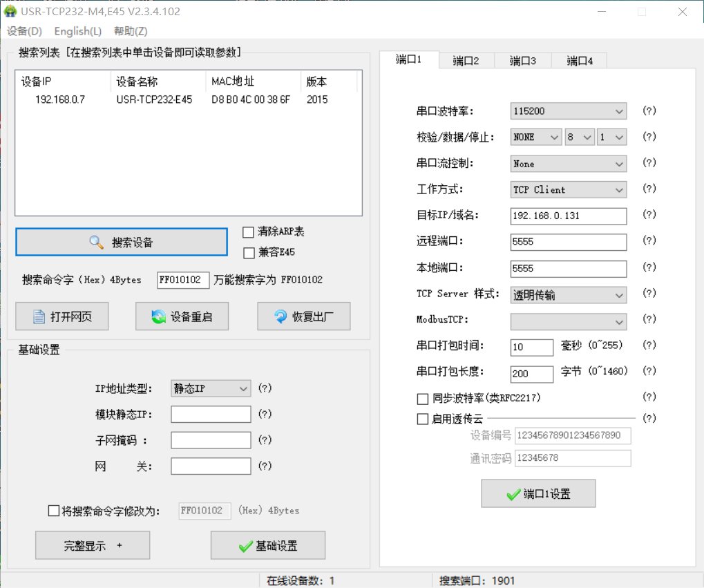Click the (?) help next to 模块静态IP
The height and width of the screenshot is (588, 704).
pyautogui.click(x=265, y=414)
